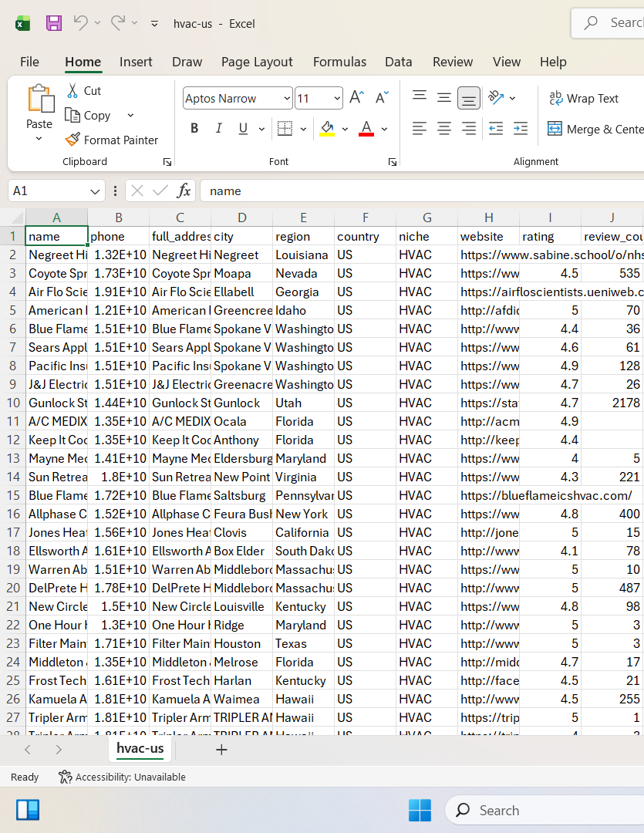Select row header 10
The image size is (644, 833).
[x=13, y=403]
